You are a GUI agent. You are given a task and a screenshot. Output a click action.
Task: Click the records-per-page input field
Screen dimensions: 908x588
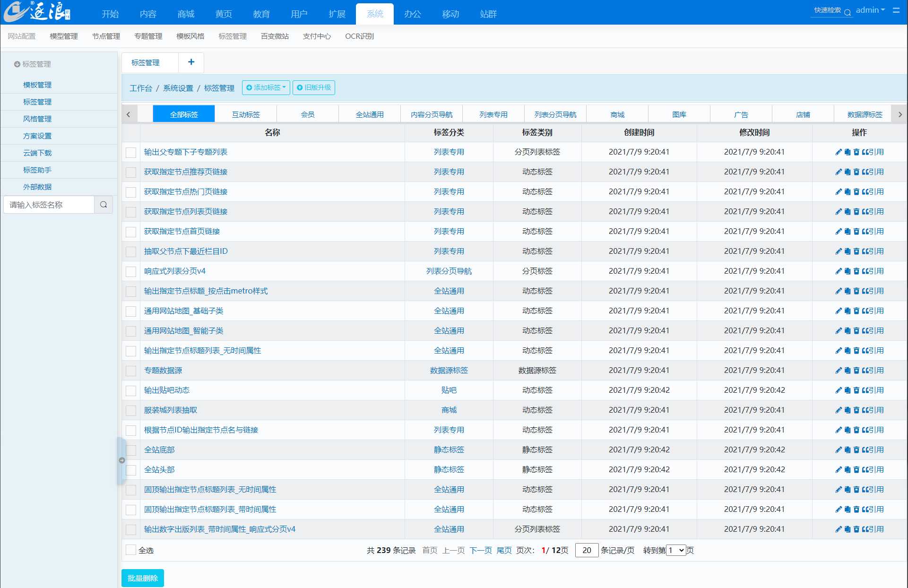pyautogui.click(x=587, y=550)
